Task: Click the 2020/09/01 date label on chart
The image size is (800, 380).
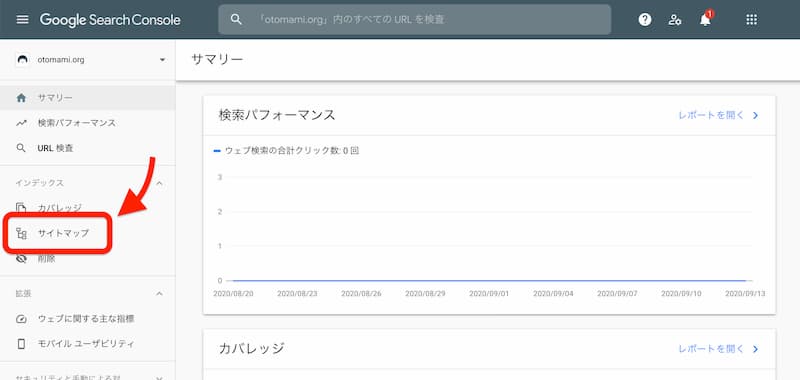Action: tap(489, 294)
